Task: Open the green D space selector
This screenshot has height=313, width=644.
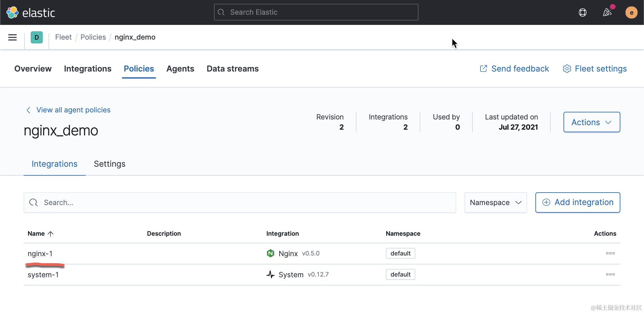Action: pyautogui.click(x=37, y=37)
